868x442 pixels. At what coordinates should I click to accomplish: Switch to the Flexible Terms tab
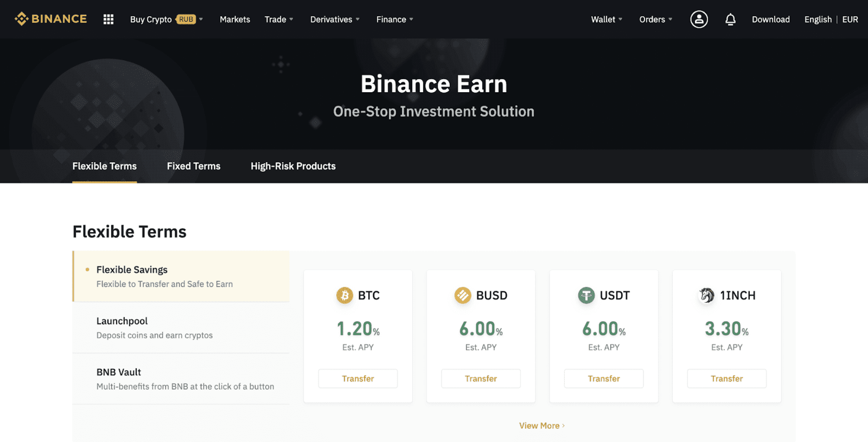[x=104, y=166]
